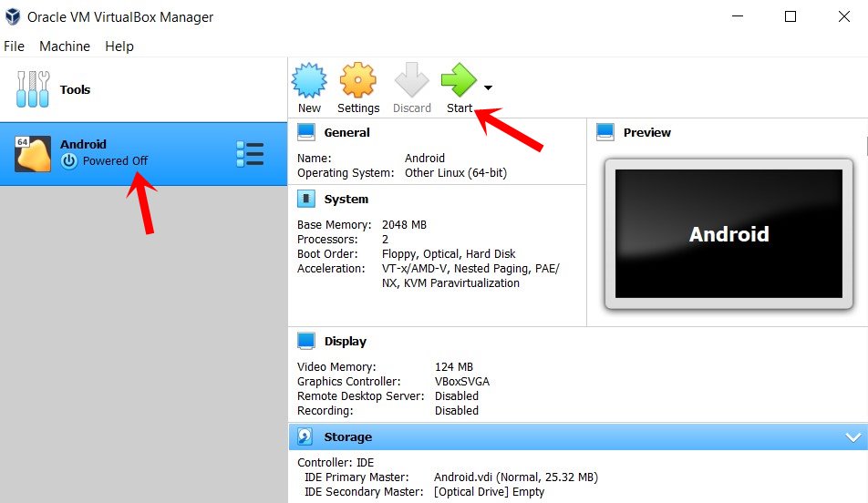The height and width of the screenshot is (503, 868).
Task: Open the Display settings heading
Action: [x=346, y=342]
